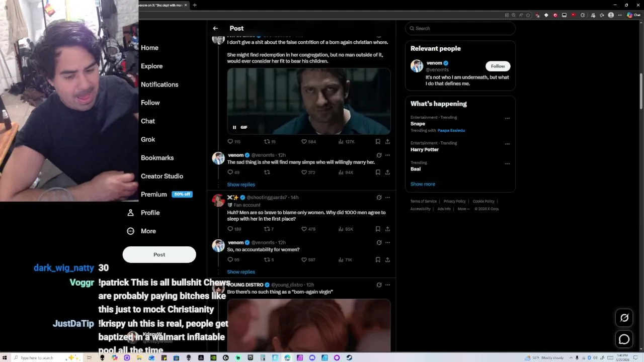Open Bookmarks in the sidebar
644x362 pixels.
157,158
